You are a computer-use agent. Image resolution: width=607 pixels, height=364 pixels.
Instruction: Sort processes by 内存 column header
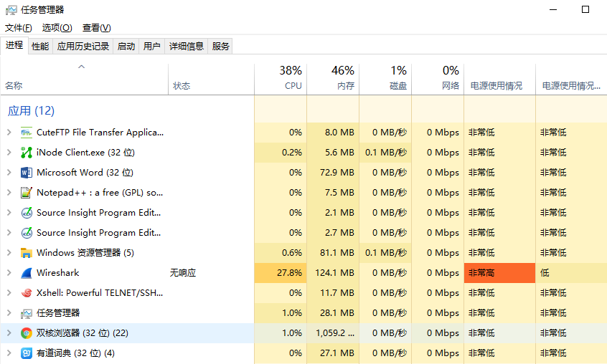[x=333, y=80]
